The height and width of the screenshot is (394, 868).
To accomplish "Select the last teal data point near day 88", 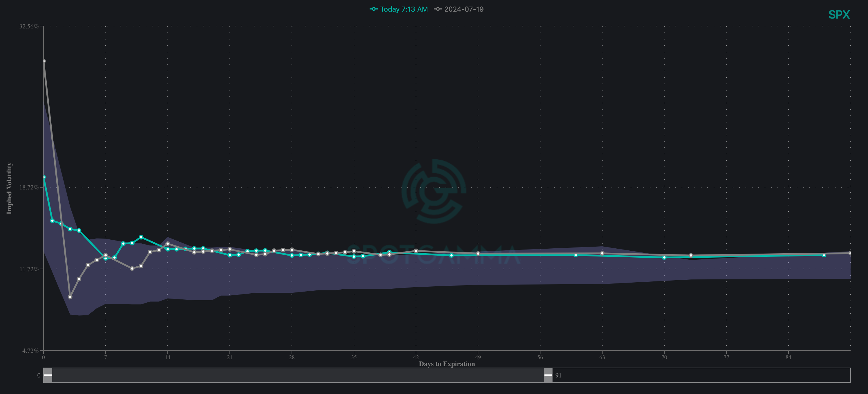I will tap(824, 255).
